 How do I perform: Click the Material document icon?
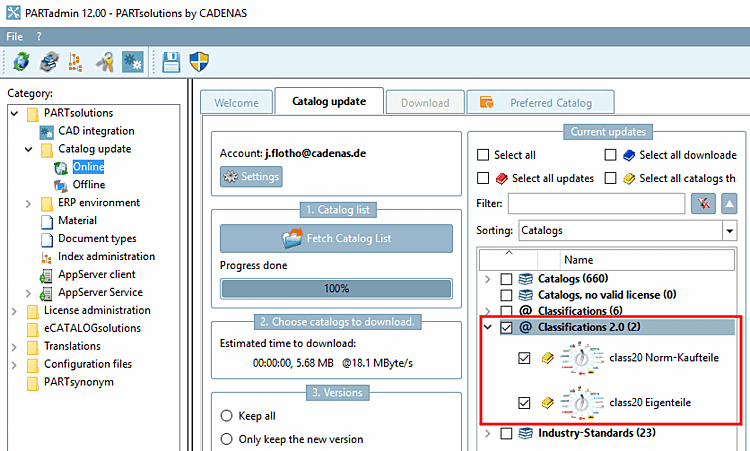coord(47,221)
